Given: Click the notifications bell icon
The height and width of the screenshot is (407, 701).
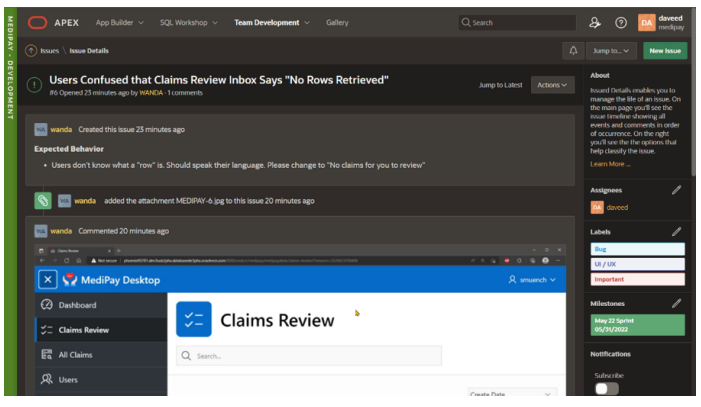Looking at the screenshot, I should (x=573, y=51).
